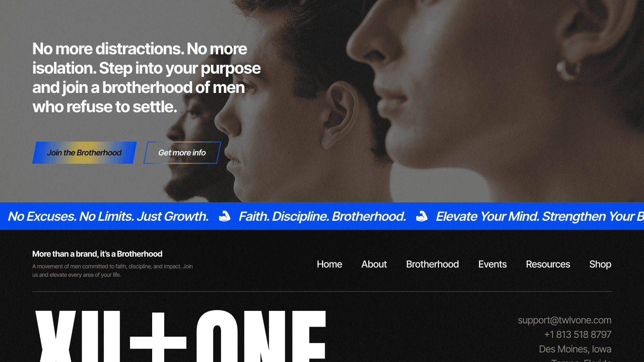This screenshot has width=644, height=362.
Task: Email support@twlvone.com link
Action: tap(564, 320)
